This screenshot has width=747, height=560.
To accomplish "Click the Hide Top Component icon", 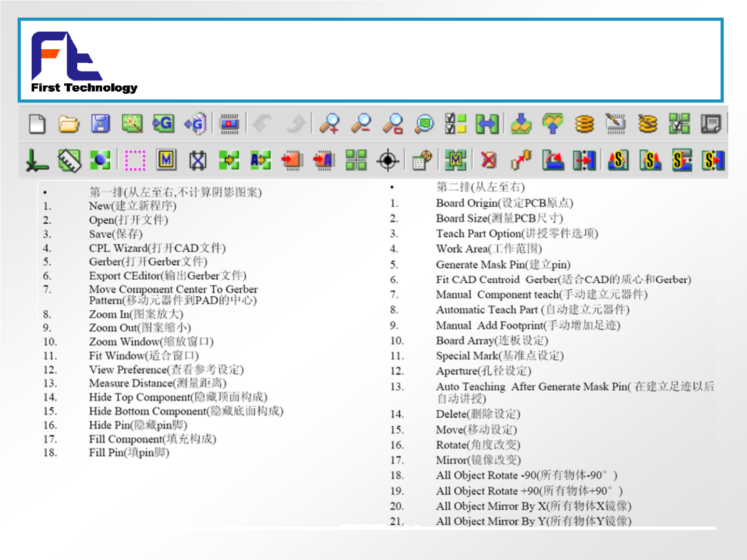I will (x=521, y=124).
